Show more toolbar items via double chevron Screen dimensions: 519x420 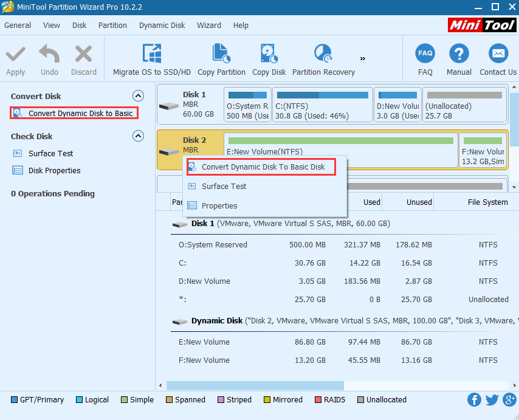(x=363, y=58)
